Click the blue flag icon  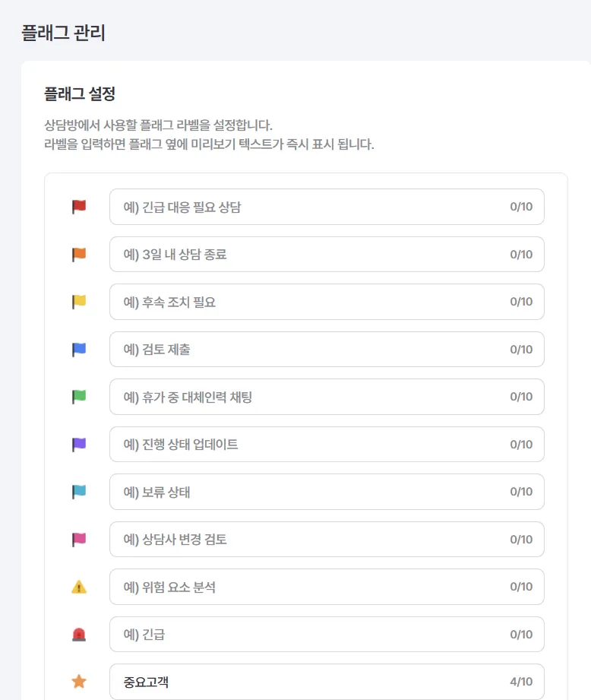[x=79, y=350]
